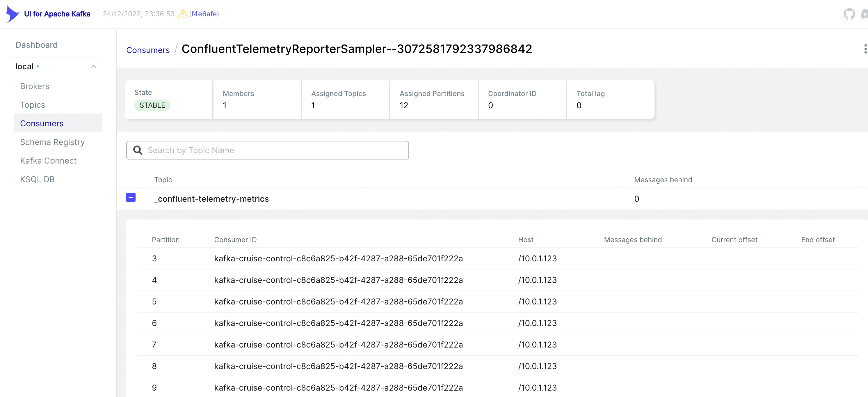Click host /10.0.1.123 in partition 6 row
Viewport: 868px width, 397px height.
(x=537, y=323)
